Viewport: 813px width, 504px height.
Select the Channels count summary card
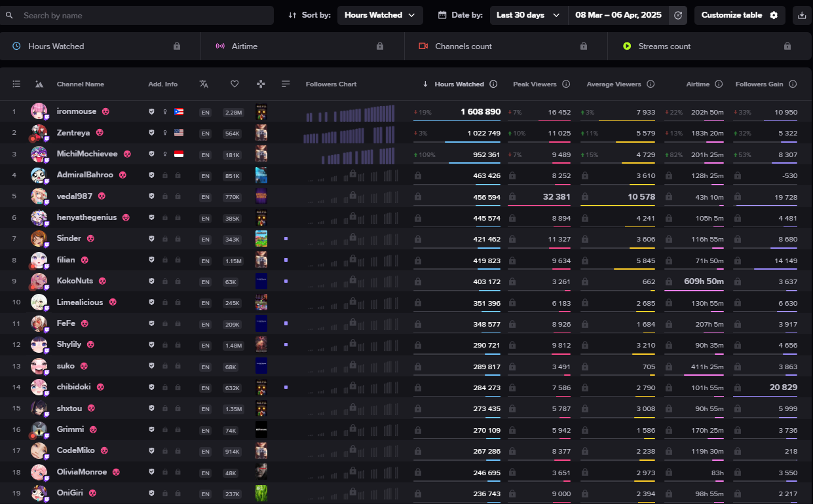506,46
